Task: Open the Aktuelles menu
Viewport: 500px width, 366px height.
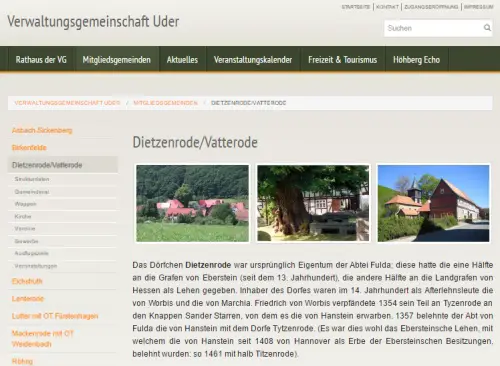Action: (x=182, y=60)
